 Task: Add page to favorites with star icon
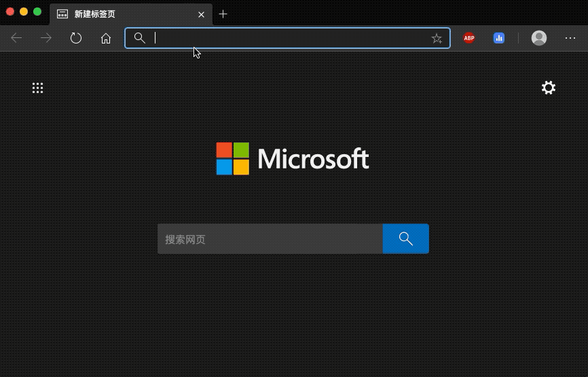pos(437,38)
